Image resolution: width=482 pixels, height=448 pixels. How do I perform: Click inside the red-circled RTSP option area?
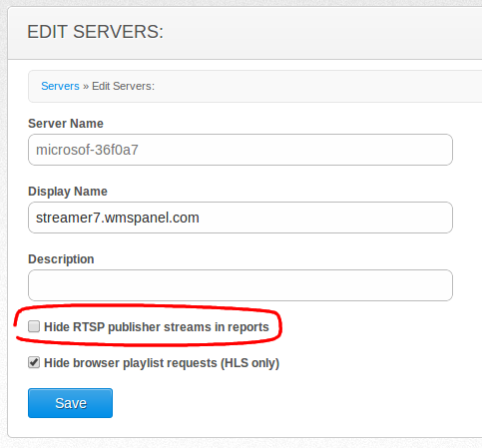pos(148,326)
